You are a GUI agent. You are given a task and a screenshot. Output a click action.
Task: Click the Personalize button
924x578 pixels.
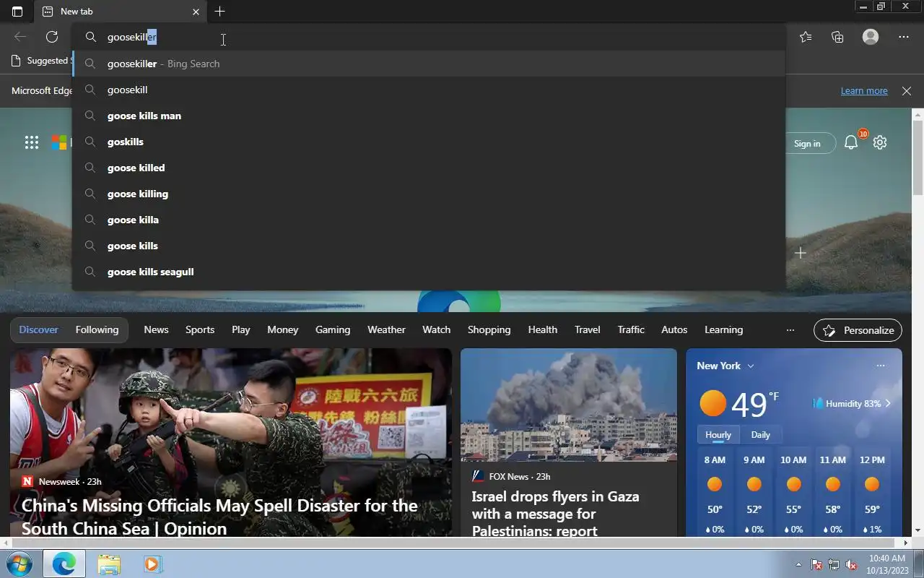[x=858, y=330]
